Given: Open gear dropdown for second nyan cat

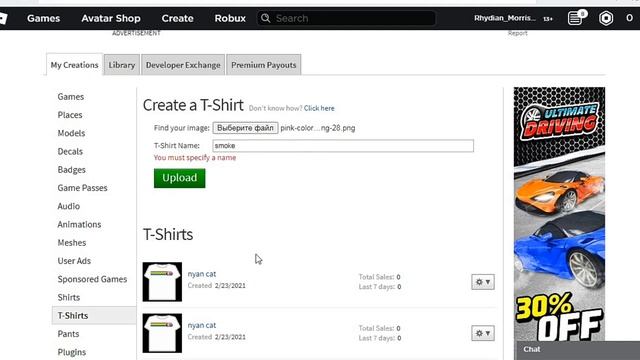Looking at the screenshot, I should pos(483,333).
